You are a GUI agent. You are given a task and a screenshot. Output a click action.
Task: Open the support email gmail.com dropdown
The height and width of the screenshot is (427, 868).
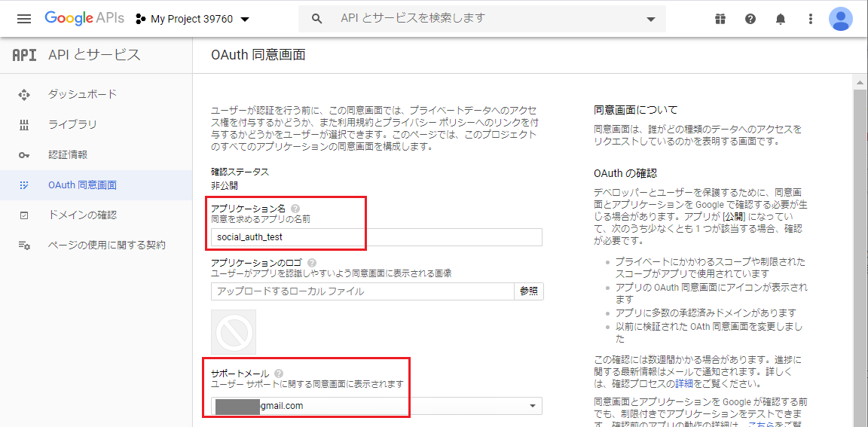tap(377, 406)
